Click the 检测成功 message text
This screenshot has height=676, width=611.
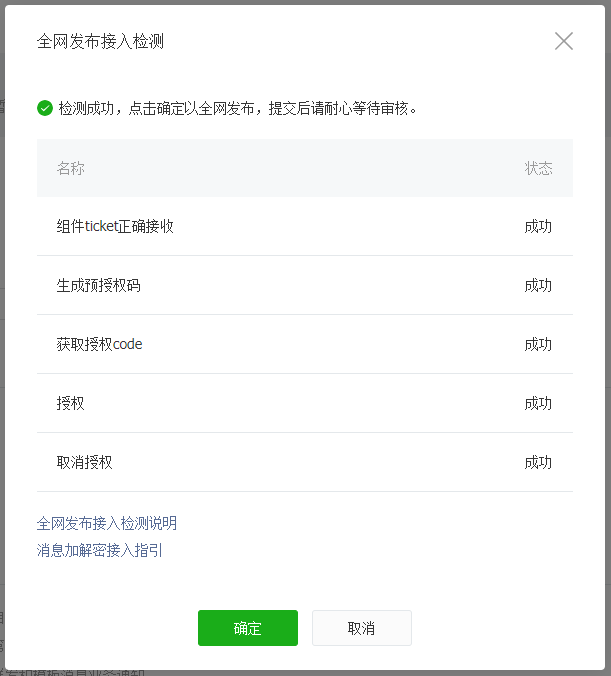click(x=238, y=108)
